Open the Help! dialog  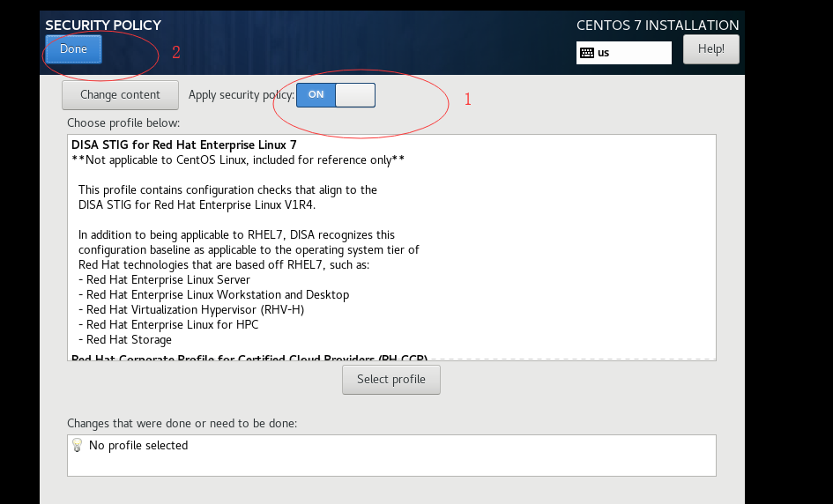click(710, 48)
